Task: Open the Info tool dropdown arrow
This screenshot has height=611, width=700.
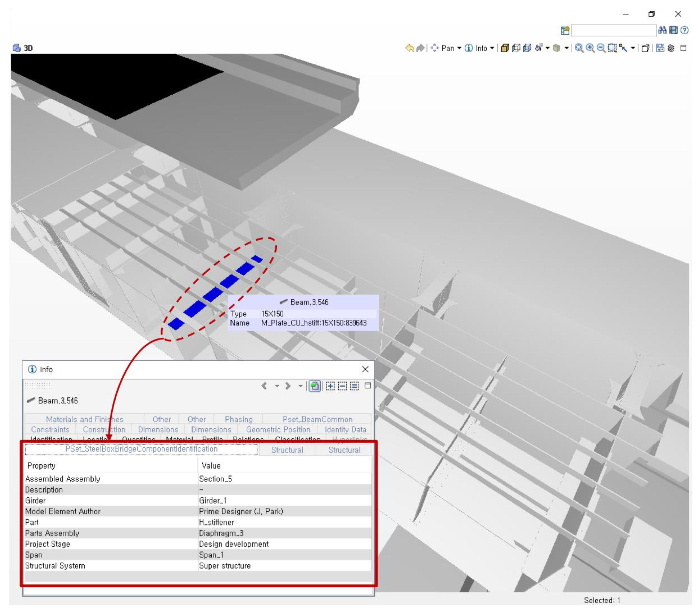Action: 492,48
